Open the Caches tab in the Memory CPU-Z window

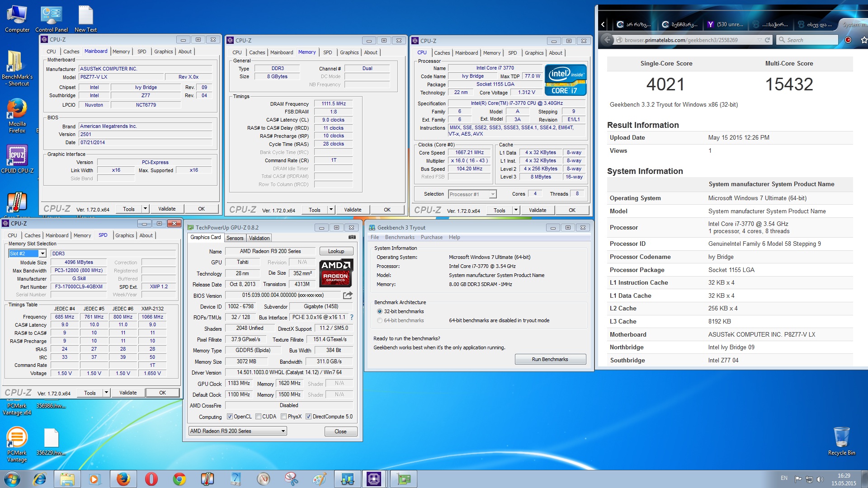pos(257,52)
